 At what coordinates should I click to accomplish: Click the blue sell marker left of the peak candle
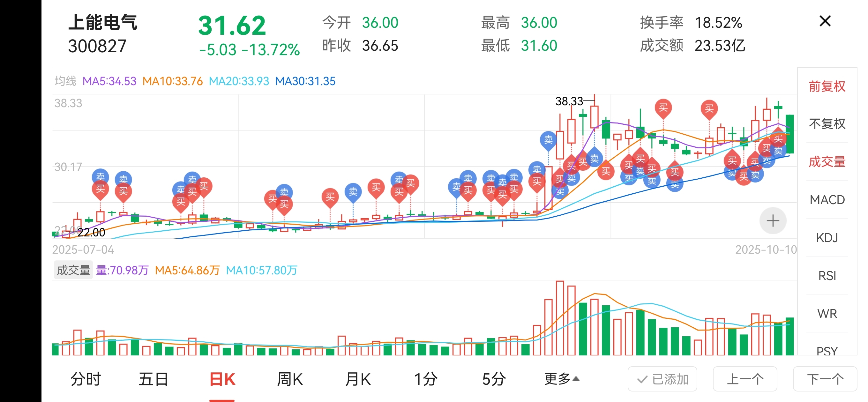[548, 139]
